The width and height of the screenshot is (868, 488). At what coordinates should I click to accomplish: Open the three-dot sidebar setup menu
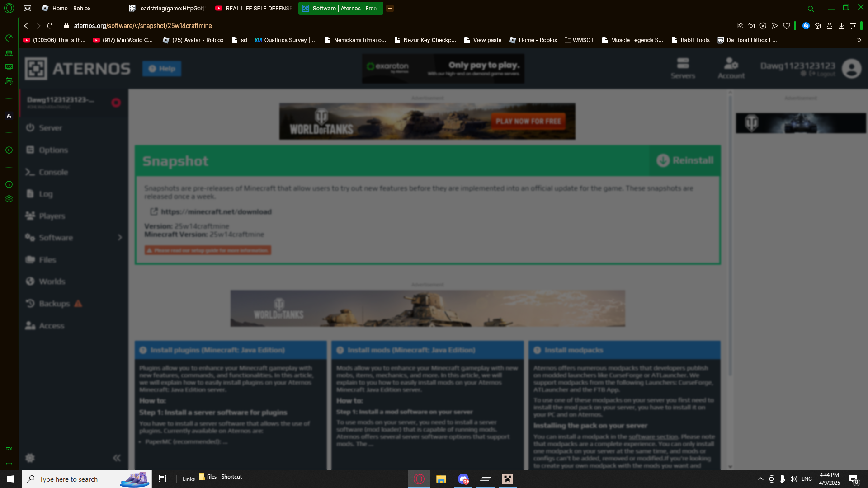9,464
